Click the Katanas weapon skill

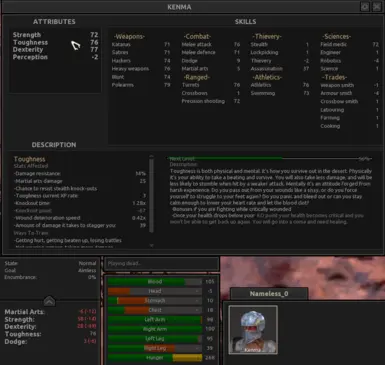141,44
